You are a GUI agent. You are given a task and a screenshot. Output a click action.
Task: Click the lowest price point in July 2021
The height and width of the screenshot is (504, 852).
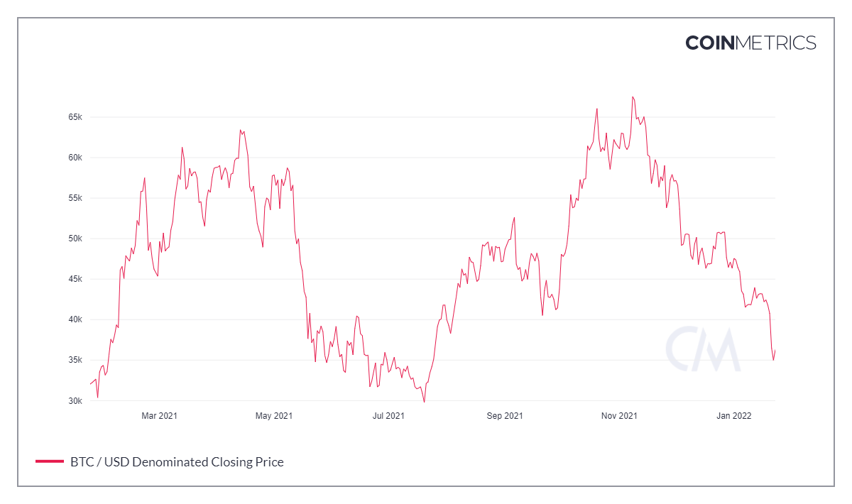click(x=424, y=402)
